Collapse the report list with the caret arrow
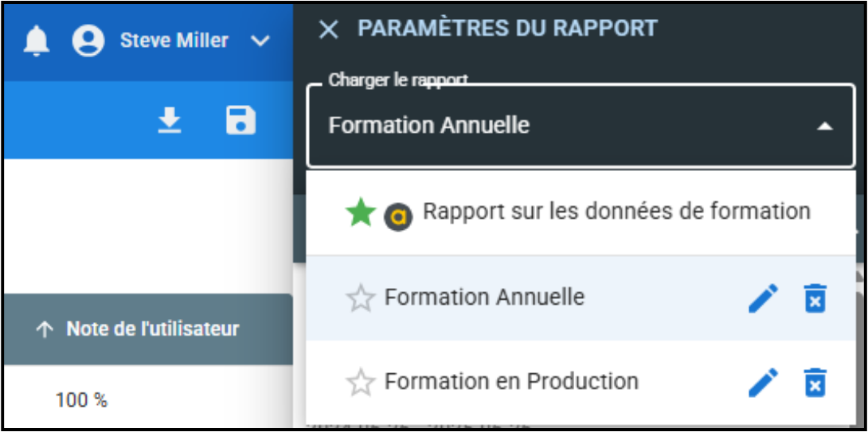 click(x=825, y=126)
